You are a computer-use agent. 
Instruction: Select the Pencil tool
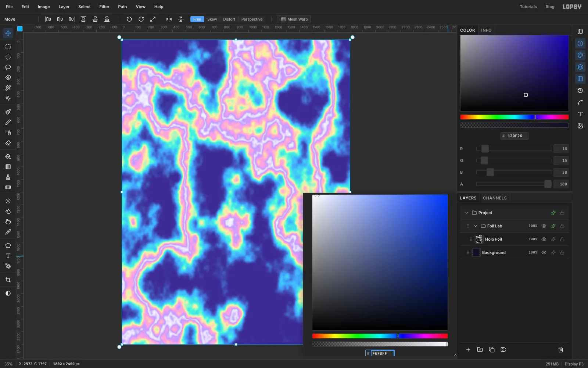(8, 122)
